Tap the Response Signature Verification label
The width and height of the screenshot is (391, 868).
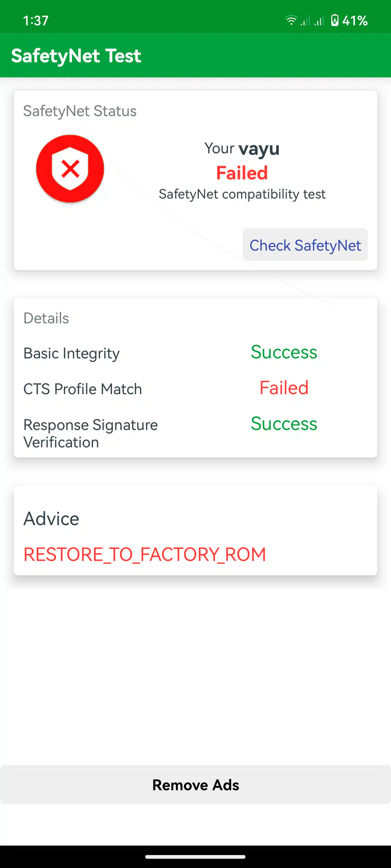[x=91, y=433]
